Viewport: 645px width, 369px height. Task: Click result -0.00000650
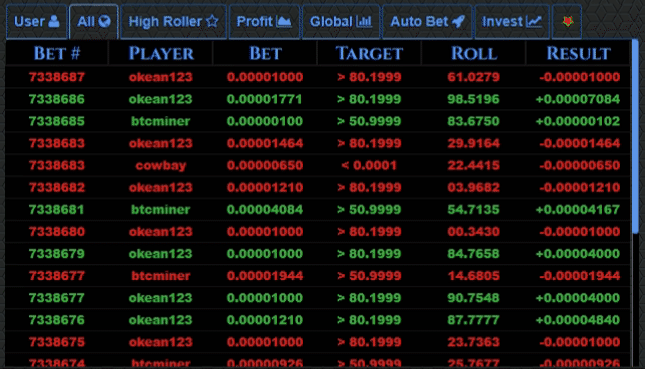[x=580, y=165]
